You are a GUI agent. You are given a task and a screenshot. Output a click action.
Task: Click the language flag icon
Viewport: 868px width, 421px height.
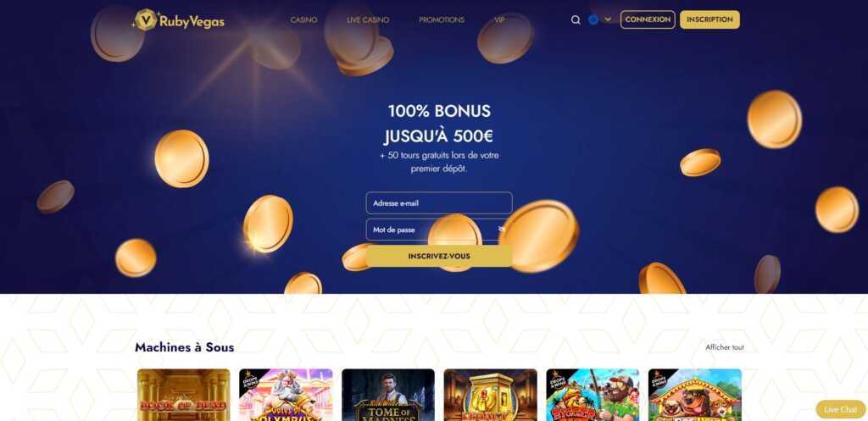pos(593,19)
